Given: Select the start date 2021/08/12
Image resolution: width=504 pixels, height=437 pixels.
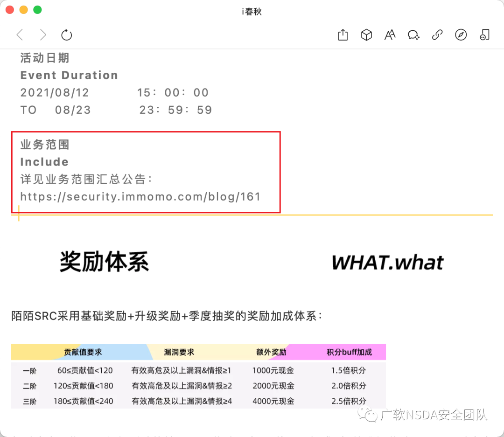Looking at the screenshot, I should [x=55, y=92].
